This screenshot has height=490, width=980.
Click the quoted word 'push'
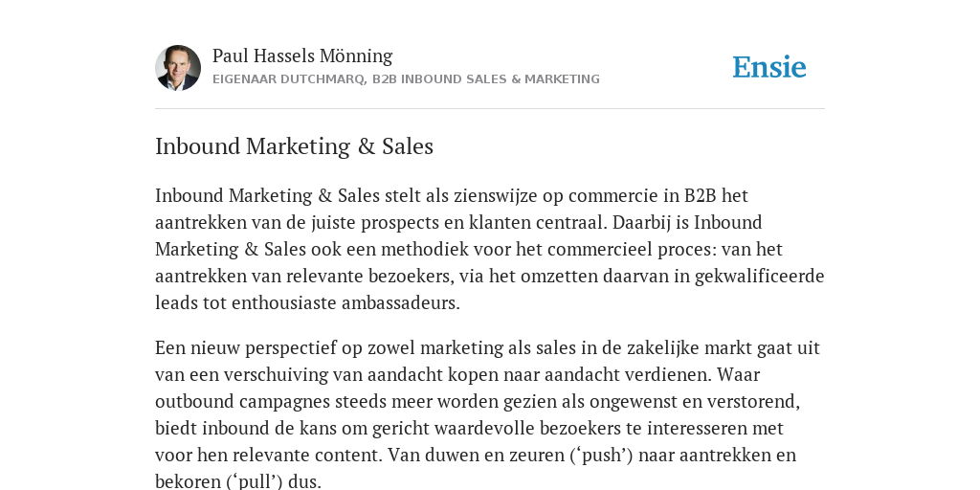(600, 455)
